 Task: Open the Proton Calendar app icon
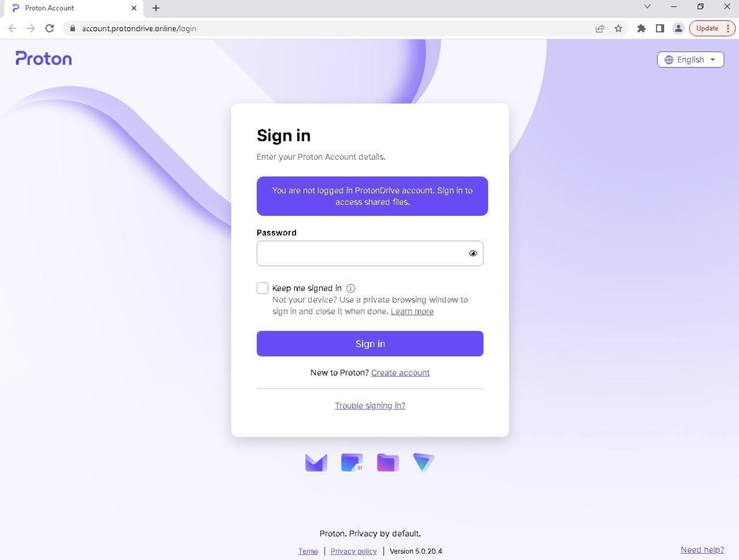pyautogui.click(x=352, y=463)
